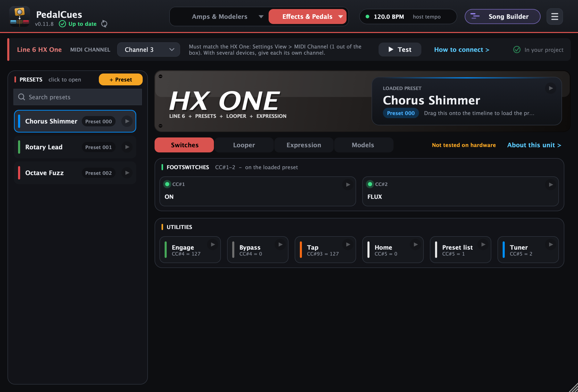Click the Preset 000 badge in loaded preset
The width and height of the screenshot is (578, 392).
tap(401, 113)
